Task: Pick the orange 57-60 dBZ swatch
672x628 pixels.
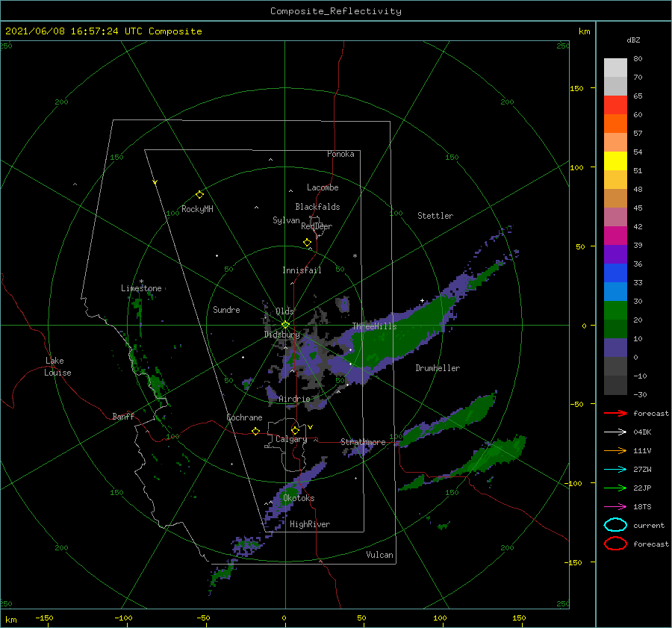Action: coord(615,124)
